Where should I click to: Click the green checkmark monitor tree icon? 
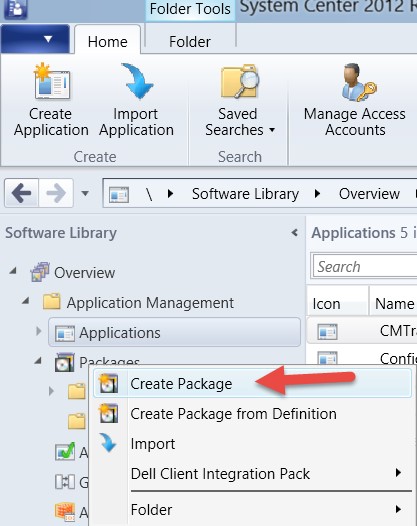tap(65, 452)
